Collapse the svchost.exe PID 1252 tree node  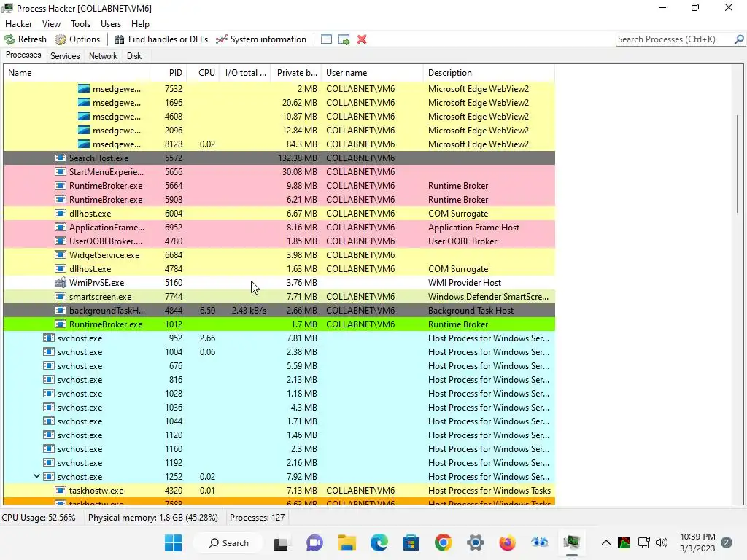click(x=36, y=476)
